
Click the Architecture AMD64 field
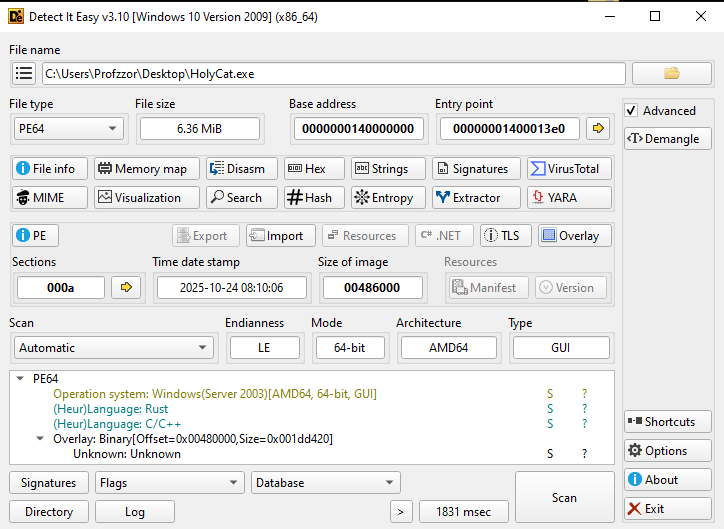tap(449, 348)
